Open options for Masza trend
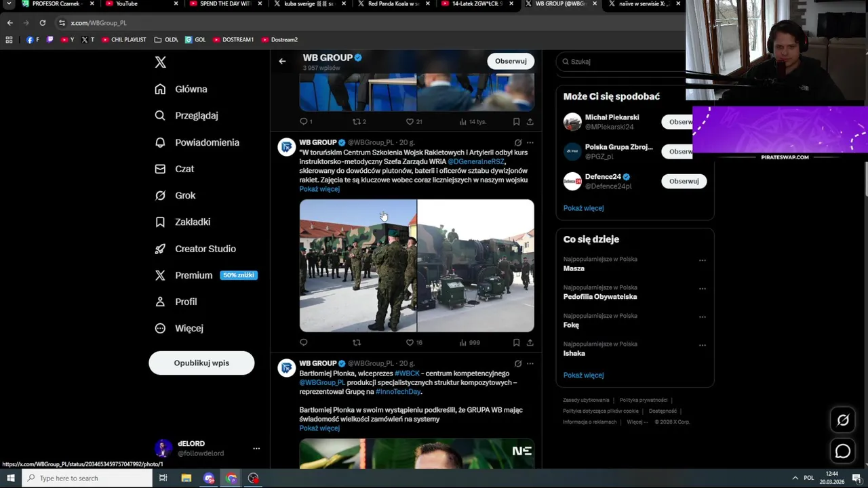This screenshot has width=868, height=488. (x=702, y=260)
